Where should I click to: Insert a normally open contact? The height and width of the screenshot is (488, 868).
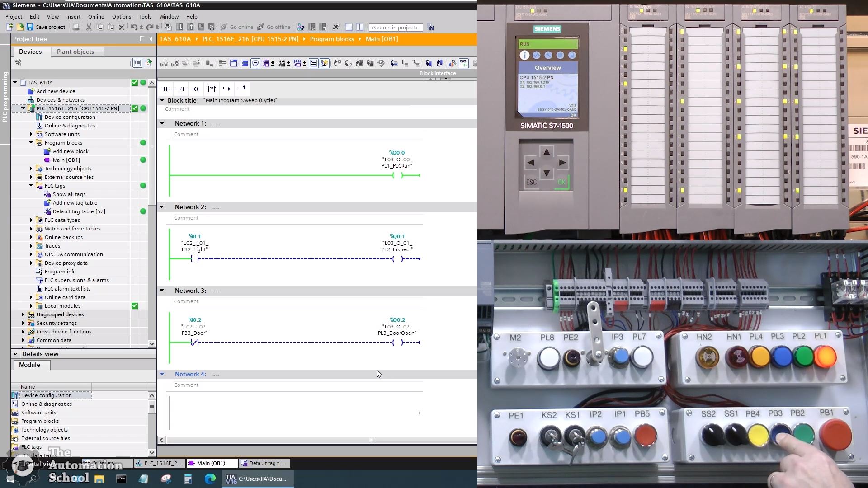[165, 89]
